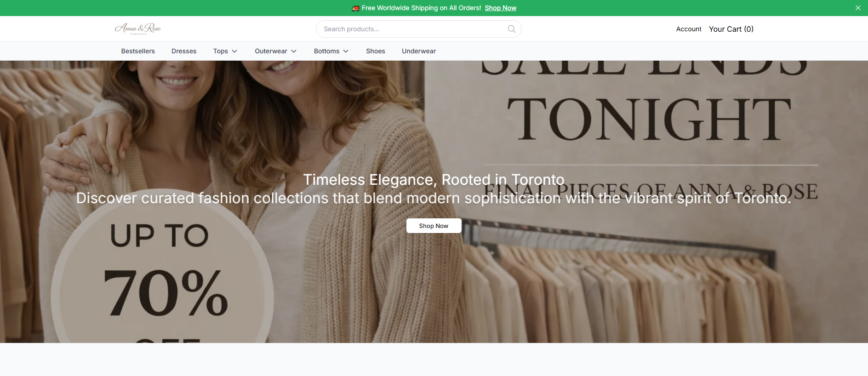Open the Underwear category

[419, 51]
